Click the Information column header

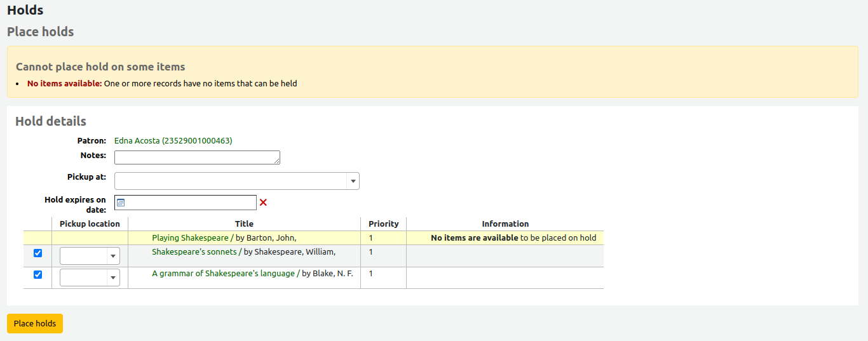(x=505, y=224)
